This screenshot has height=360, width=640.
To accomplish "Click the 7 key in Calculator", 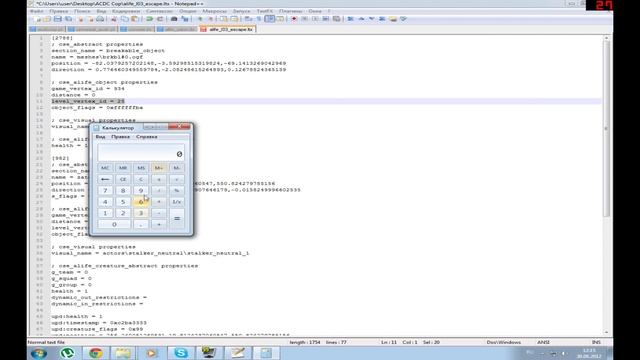I will [105, 191].
